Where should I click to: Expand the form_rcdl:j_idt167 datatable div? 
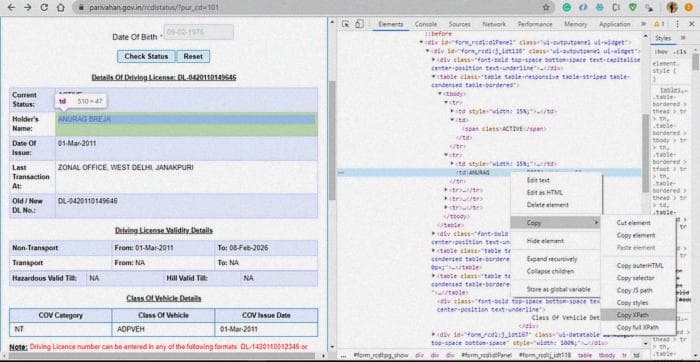click(x=433, y=334)
